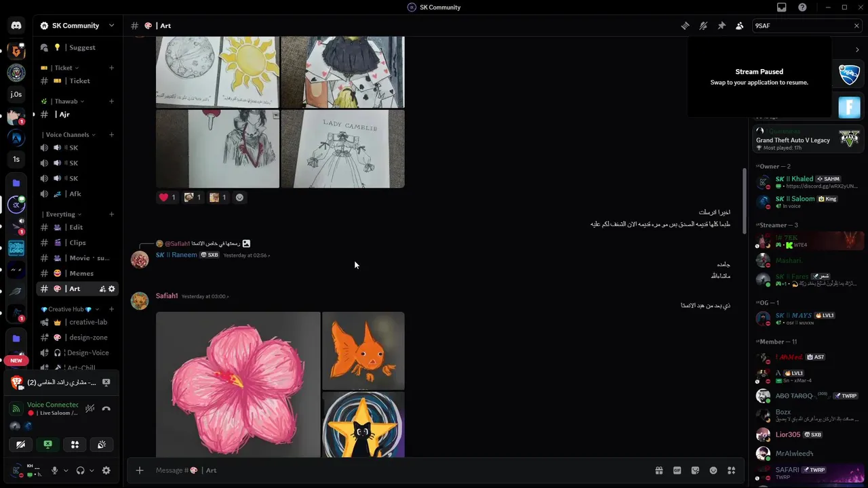The height and width of the screenshot is (488, 868).
Task: Open the pink flower drawing image
Action: [238, 384]
